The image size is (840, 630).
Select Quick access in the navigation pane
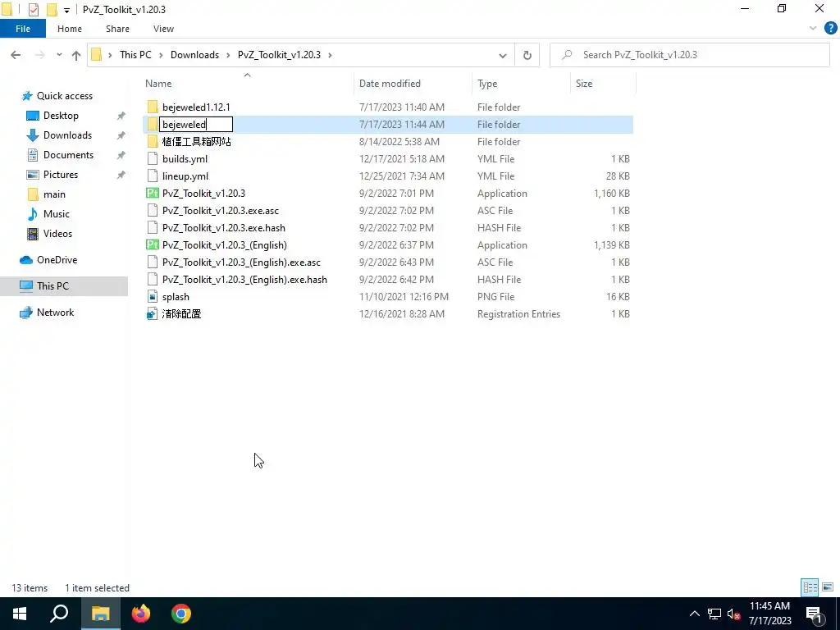coord(64,96)
